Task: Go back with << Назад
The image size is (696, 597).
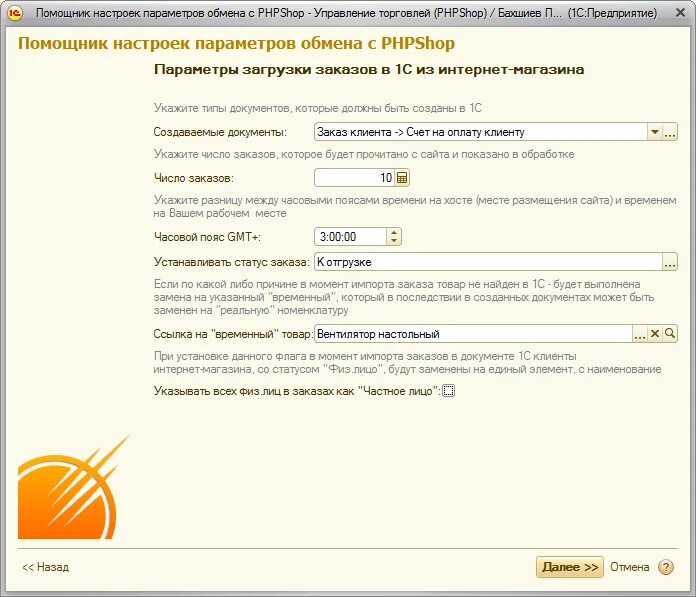Action: [x=46, y=567]
